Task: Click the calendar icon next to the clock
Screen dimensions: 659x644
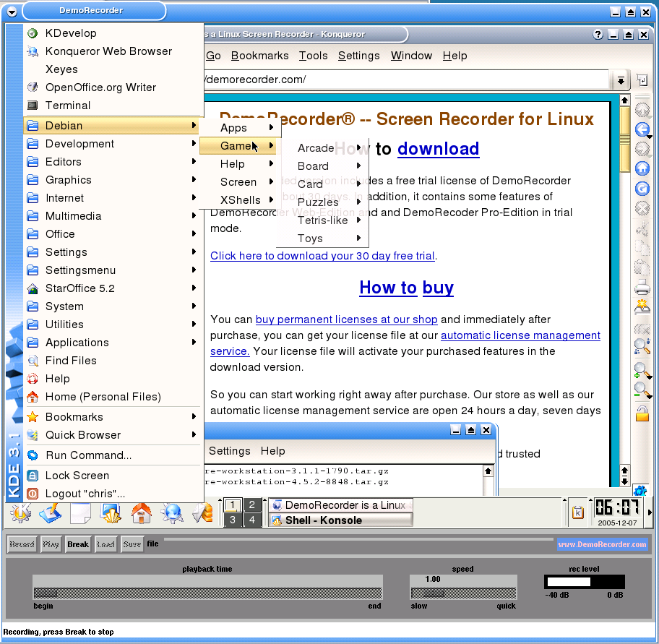Action: 577,512
